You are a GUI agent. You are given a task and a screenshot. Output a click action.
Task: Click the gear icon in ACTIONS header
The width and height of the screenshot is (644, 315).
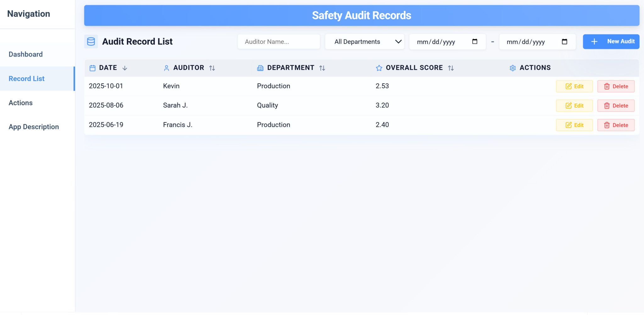click(513, 68)
